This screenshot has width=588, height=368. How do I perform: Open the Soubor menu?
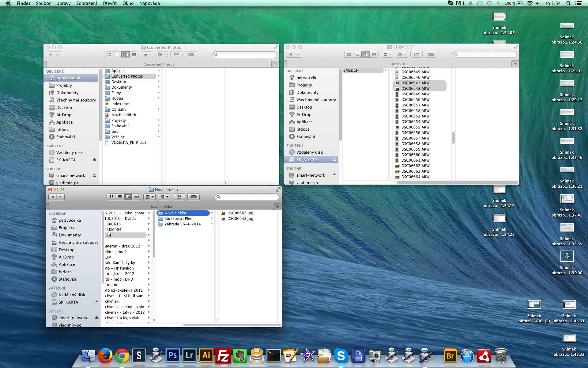tap(43, 3)
